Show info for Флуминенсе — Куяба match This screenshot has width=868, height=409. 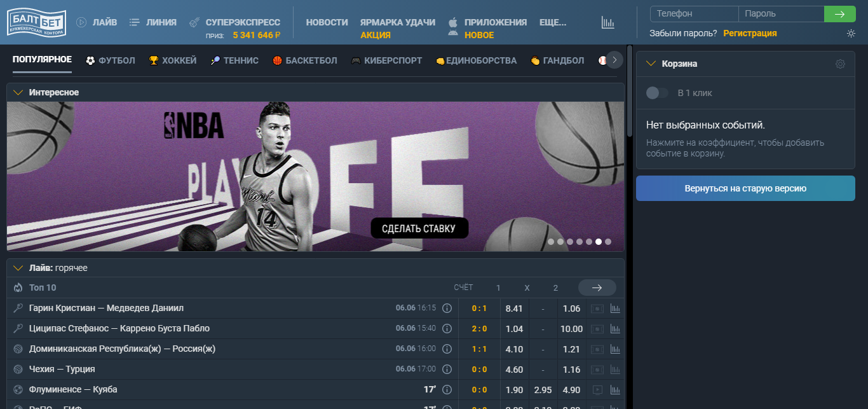tap(447, 390)
